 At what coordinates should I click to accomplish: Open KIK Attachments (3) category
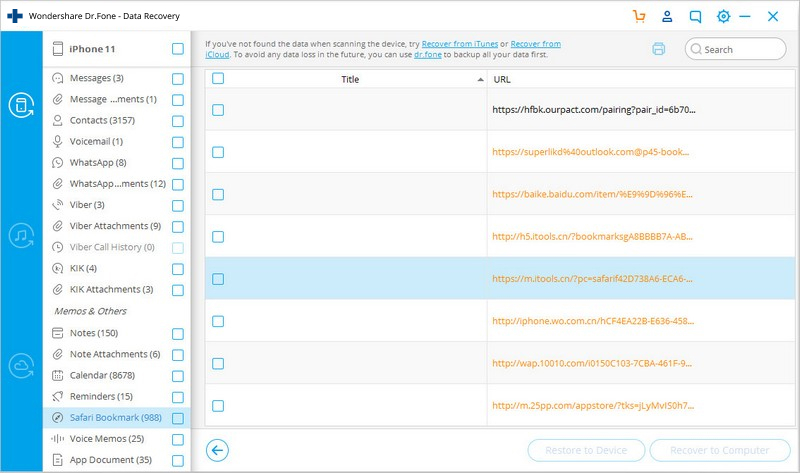111,289
